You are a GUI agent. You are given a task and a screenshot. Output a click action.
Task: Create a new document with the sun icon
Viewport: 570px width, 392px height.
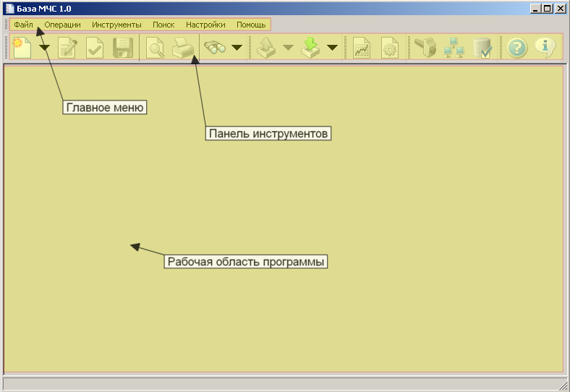point(22,48)
